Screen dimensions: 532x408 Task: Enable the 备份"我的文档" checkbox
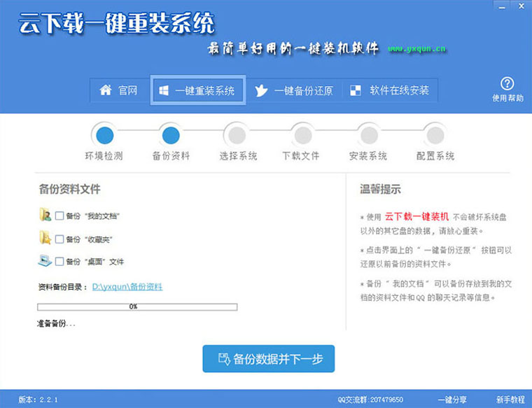pyautogui.click(x=59, y=216)
